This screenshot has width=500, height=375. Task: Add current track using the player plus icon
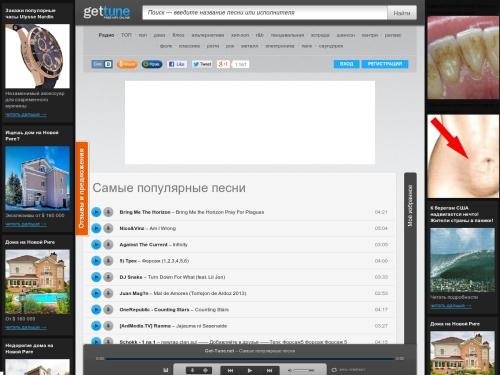pyautogui.click(x=205, y=370)
